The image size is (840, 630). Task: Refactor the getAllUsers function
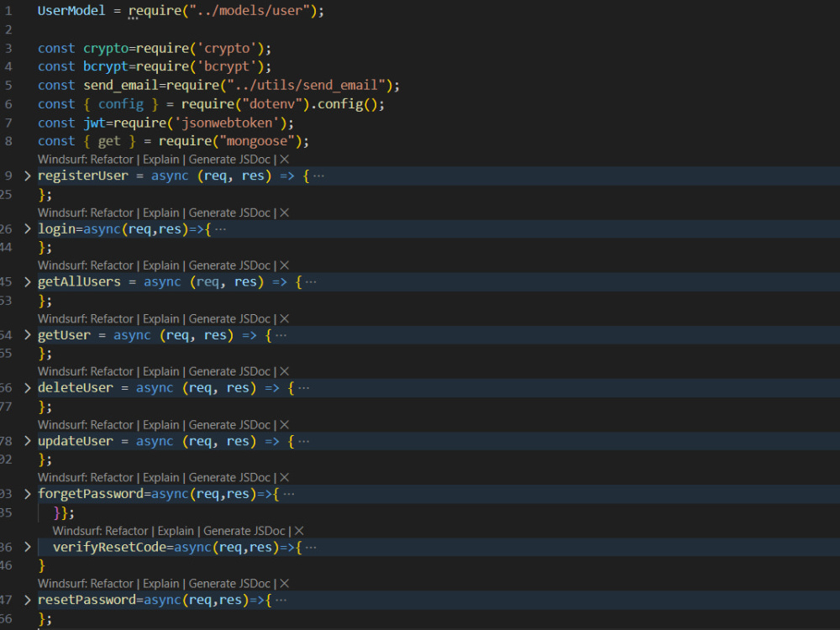(x=112, y=265)
